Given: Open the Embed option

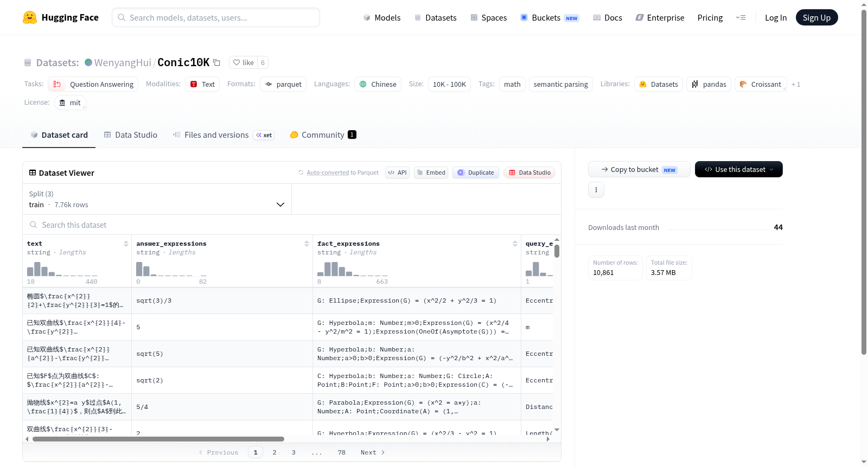Looking at the screenshot, I should click(x=431, y=172).
